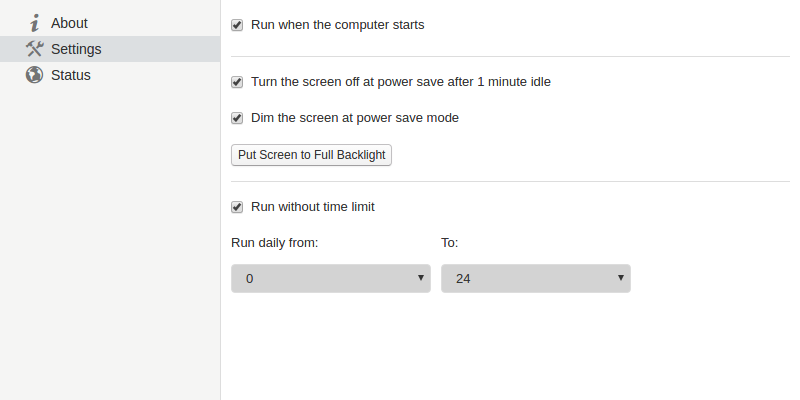Click the 'Dim the screen at power save mode' text
The height and width of the screenshot is (400, 800).
[355, 118]
